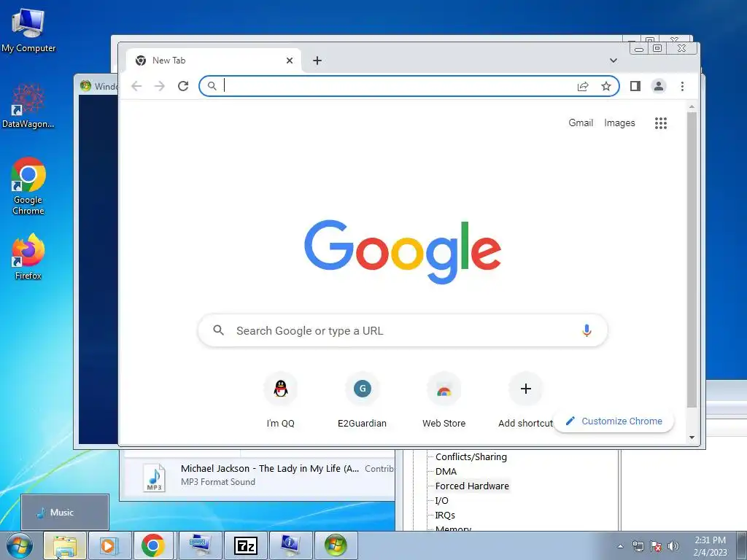747x560 pixels.
Task: Click the taskbar clock showing 2:31 PM
Action: point(711,546)
